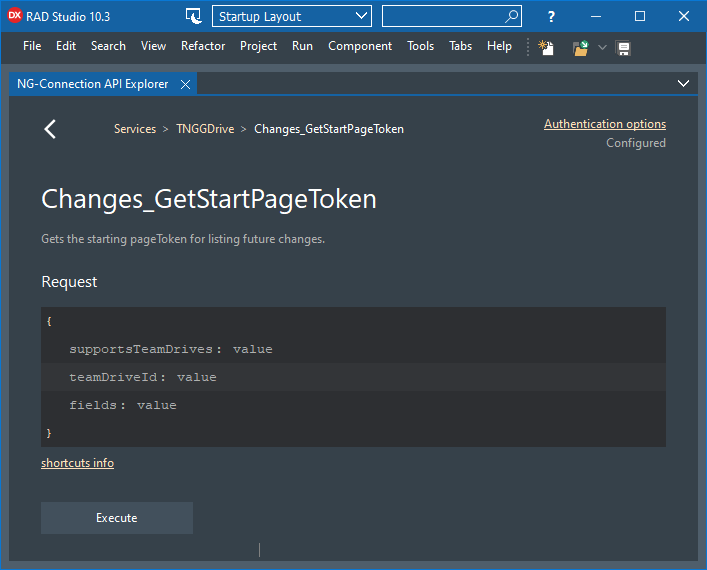
Task: Click the Open Project folder icon
Action: point(580,47)
